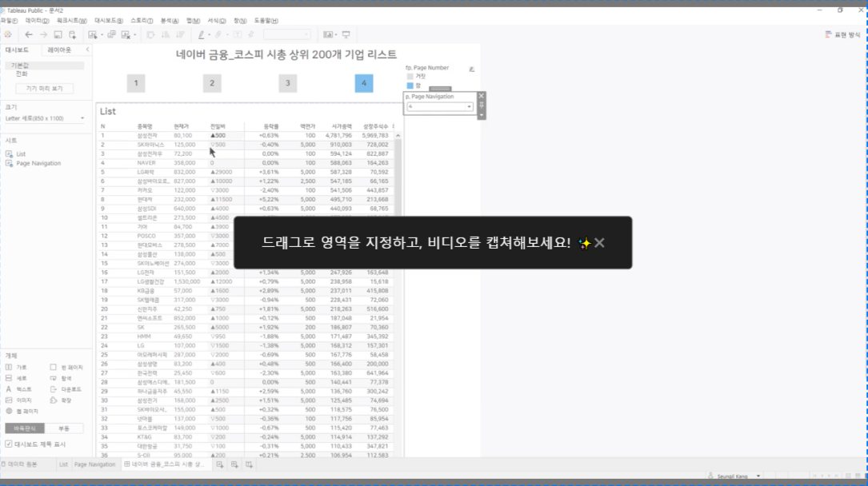Switch to the Page Navigation sheet tab at bottom

pos(94,464)
